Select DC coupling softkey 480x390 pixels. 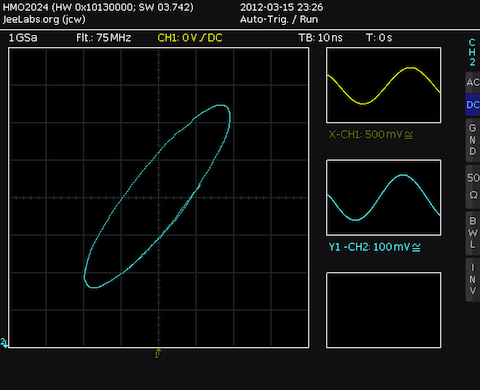click(473, 105)
